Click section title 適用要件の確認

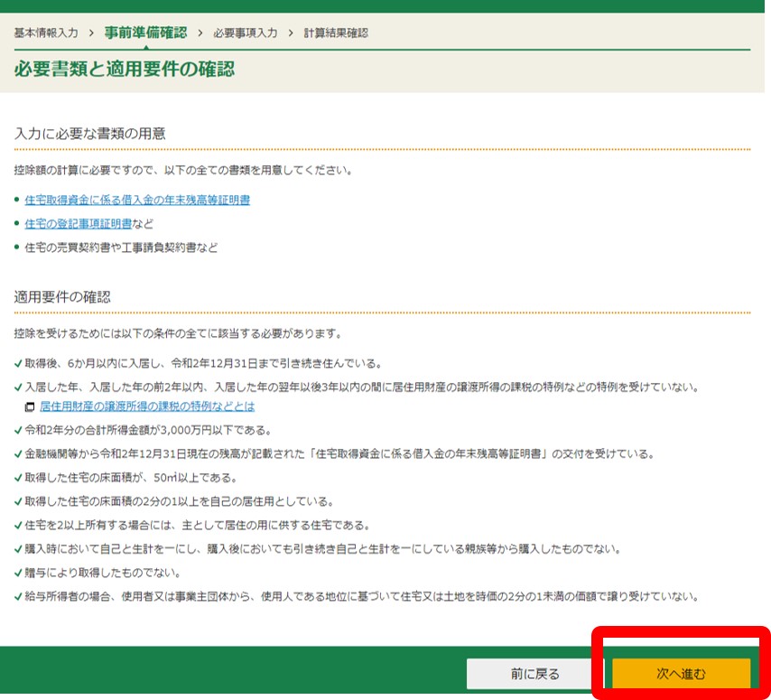point(62,296)
